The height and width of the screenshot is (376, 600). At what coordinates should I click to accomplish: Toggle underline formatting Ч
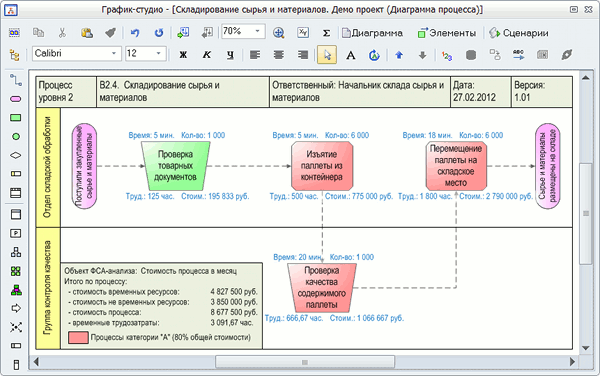coord(230,55)
